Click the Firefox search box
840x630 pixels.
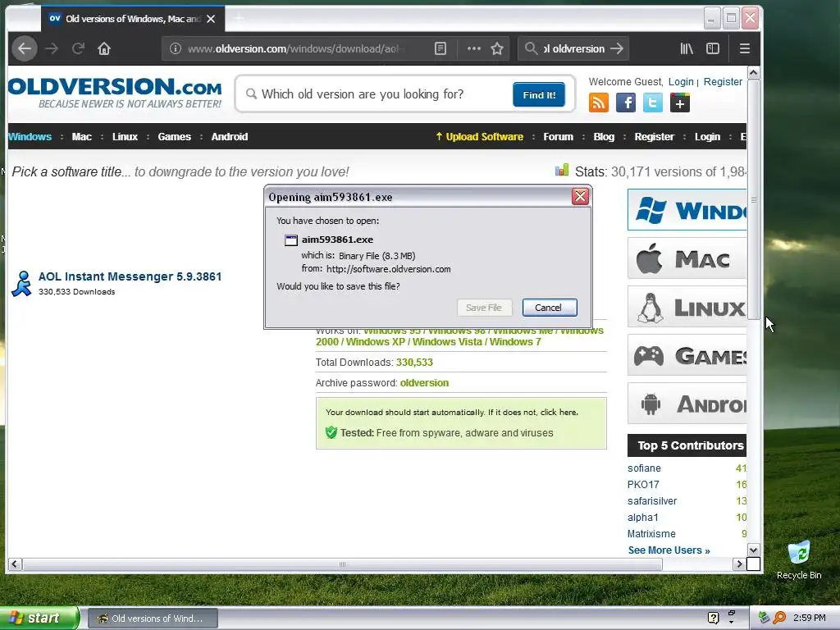tap(573, 48)
